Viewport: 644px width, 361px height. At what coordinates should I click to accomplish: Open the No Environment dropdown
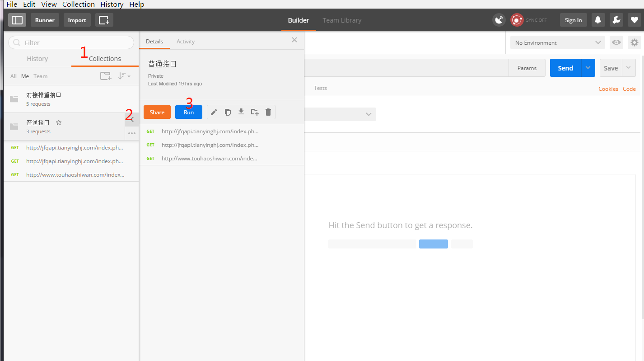click(x=557, y=42)
